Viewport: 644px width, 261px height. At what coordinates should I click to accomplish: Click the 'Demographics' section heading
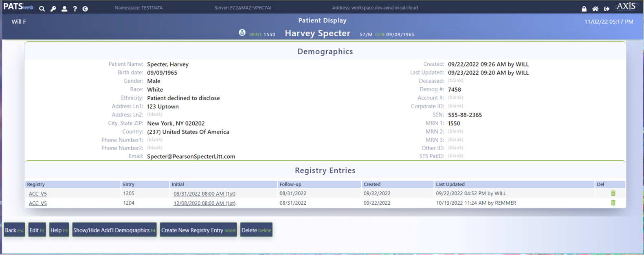click(x=325, y=51)
